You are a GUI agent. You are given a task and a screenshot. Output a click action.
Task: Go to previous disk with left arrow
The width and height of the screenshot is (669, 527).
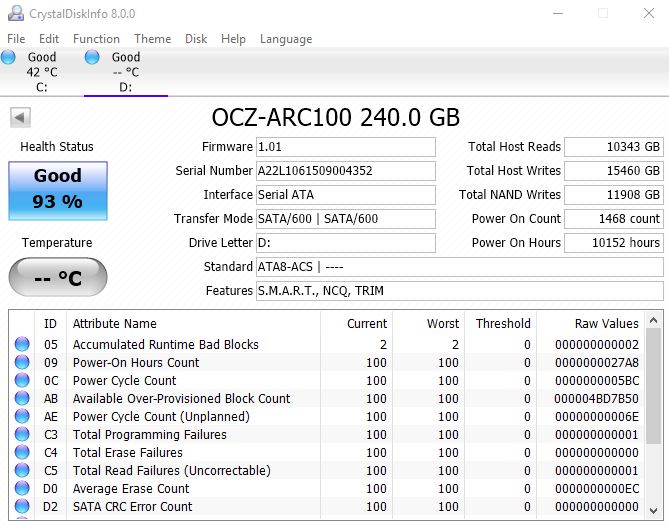[20, 117]
